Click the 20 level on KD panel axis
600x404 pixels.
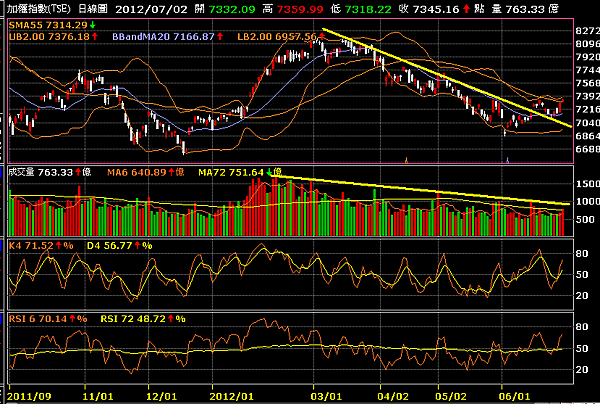click(582, 295)
